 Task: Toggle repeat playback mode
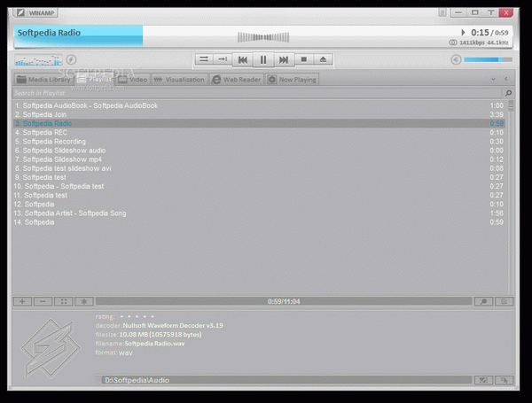[x=223, y=59]
